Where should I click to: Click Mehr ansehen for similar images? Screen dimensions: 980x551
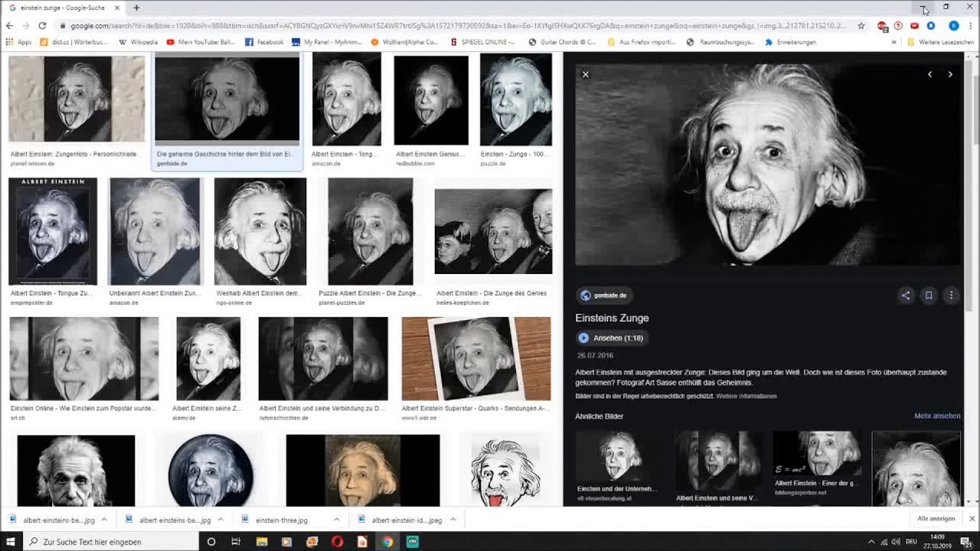[x=937, y=416]
